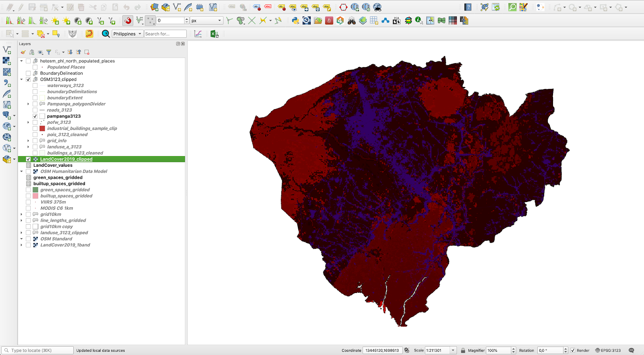Click the Type to locate search field
The image size is (644, 355).
[x=37, y=351]
